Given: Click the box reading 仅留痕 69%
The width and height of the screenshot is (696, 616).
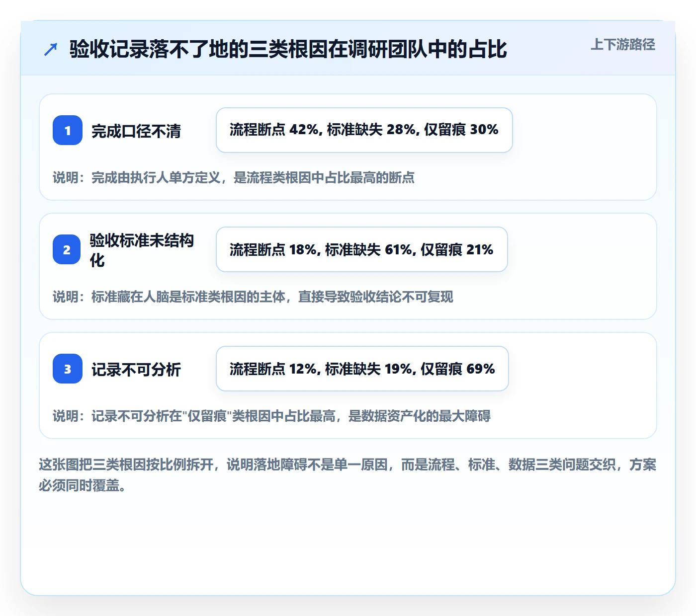Looking at the screenshot, I should (x=362, y=369).
